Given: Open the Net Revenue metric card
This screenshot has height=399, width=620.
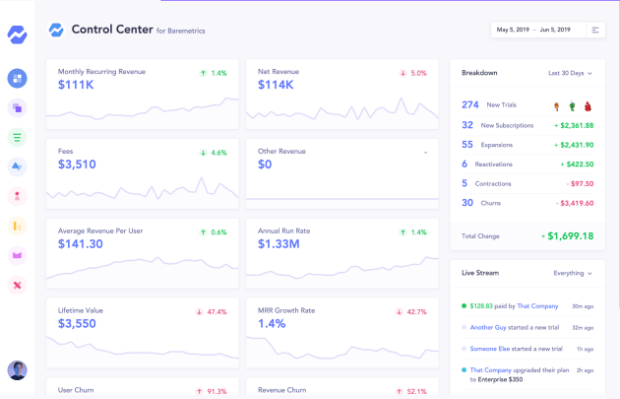Looking at the screenshot, I should coord(342,94).
